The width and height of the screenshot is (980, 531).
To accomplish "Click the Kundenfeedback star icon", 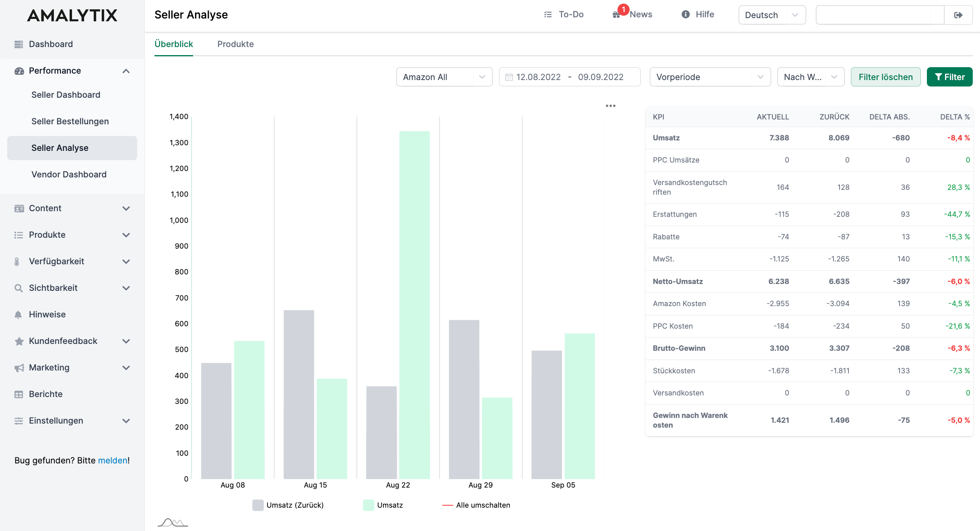I will click(x=19, y=341).
